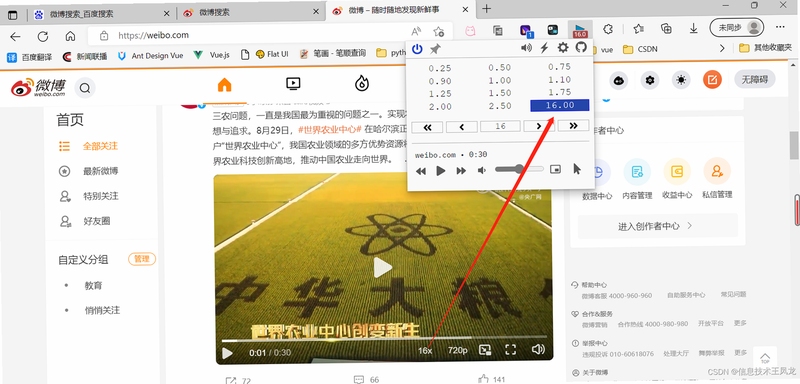800x384 pixels.
Task: Play media from the popup controls
Action: (x=441, y=171)
